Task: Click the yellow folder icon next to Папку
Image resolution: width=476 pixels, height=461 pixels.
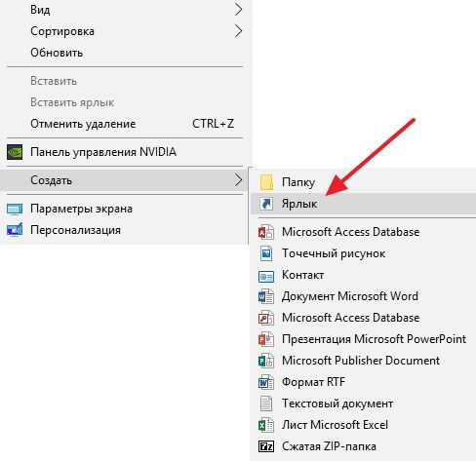Action: coord(266,182)
